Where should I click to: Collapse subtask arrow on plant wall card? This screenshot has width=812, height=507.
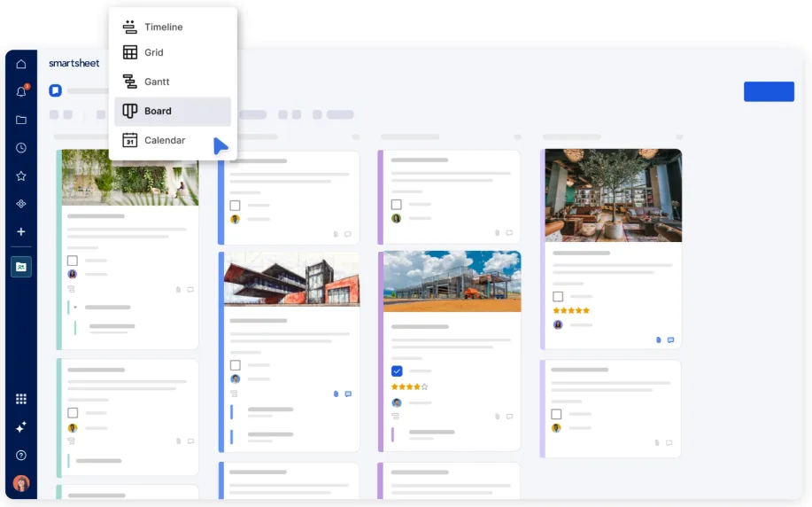click(75, 308)
